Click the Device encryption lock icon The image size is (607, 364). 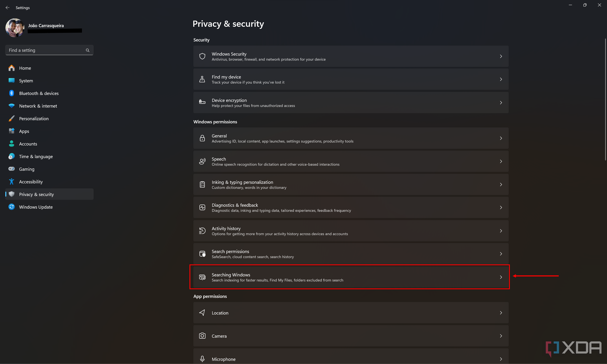click(202, 101)
